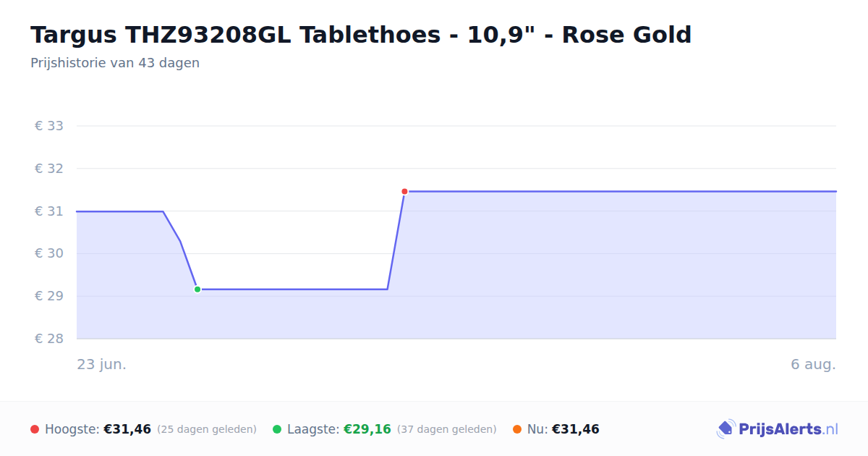868x456 pixels.
Task: Open the PrijsAlerts.nl brand link
Action: click(778, 429)
